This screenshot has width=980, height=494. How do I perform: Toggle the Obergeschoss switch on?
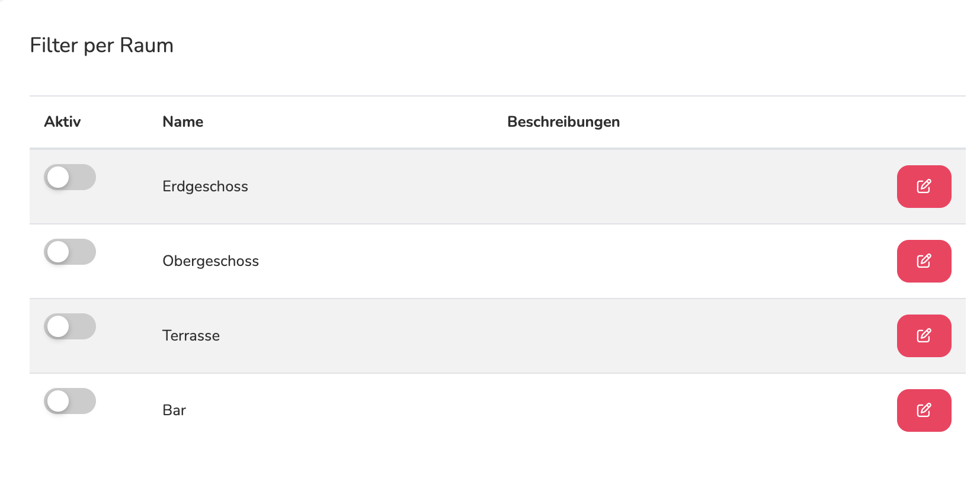70,252
